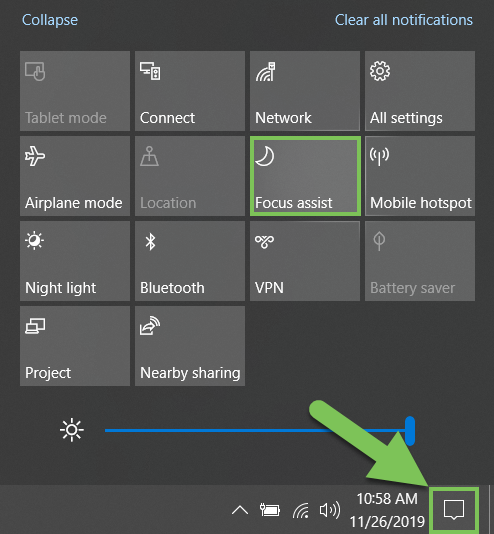
Task: Open the Connect devices tile
Action: [x=190, y=91]
